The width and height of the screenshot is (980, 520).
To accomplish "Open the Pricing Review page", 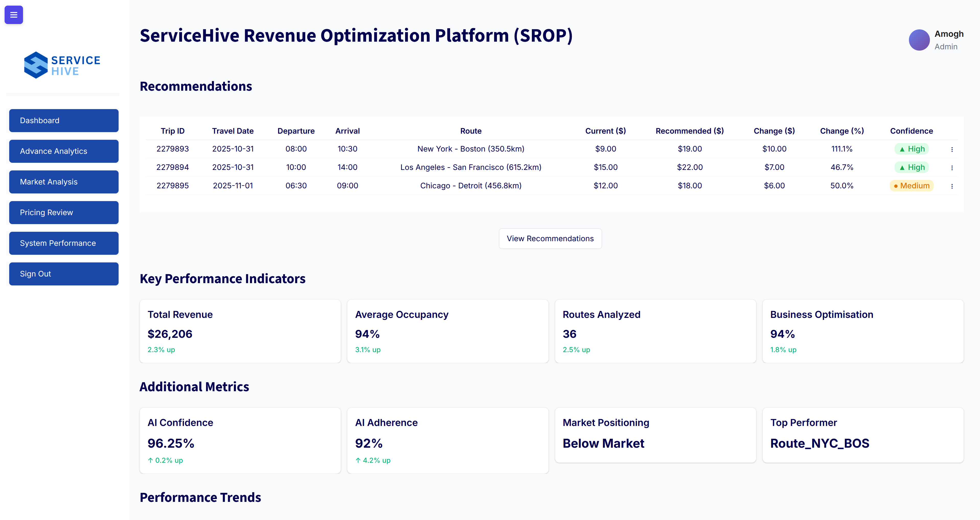I will coord(64,212).
